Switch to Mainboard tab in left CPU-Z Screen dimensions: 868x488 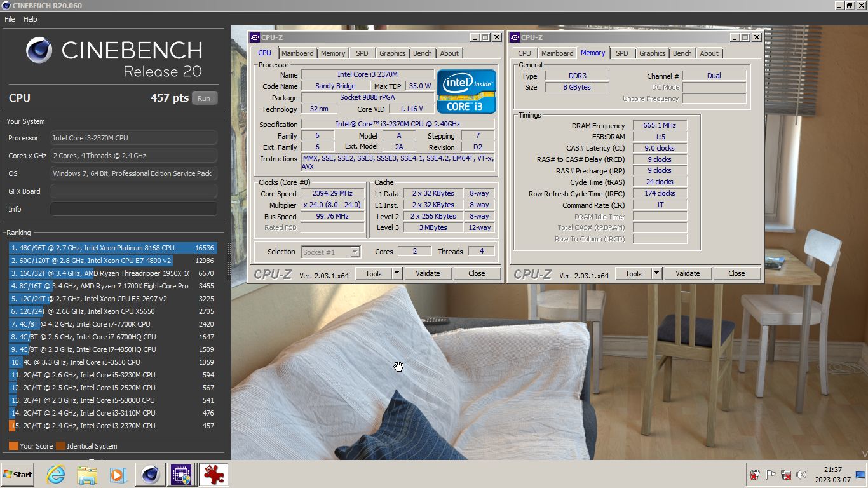pos(297,53)
